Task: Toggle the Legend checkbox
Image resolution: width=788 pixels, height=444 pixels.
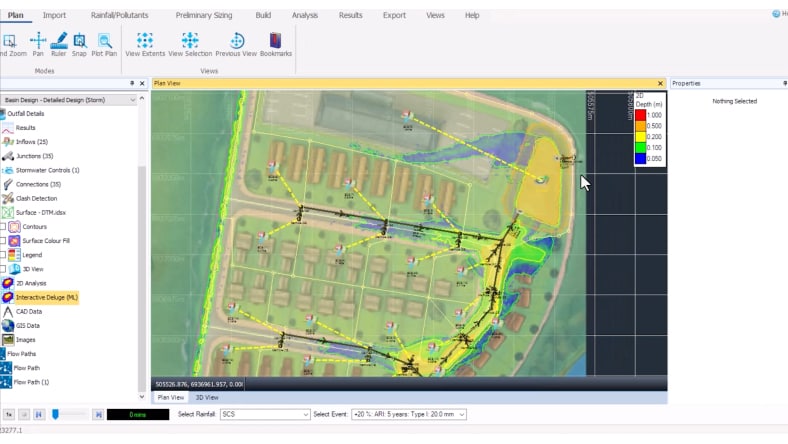Action: click(x=3, y=255)
